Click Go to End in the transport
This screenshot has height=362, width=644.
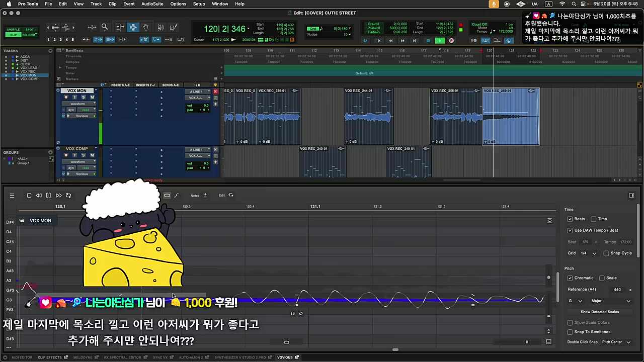pyautogui.click(x=414, y=41)
